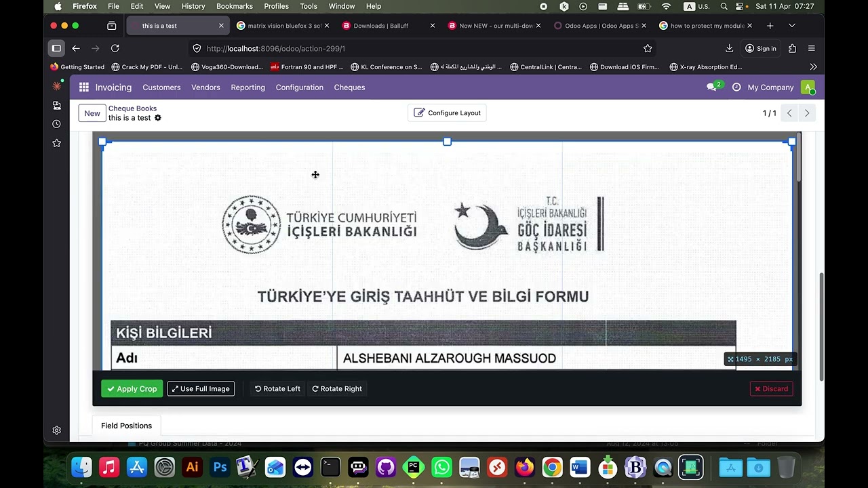
Task: Open Configure Layout
Action: point(447,113)
